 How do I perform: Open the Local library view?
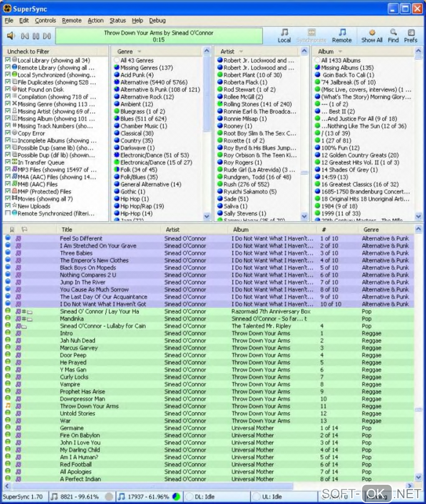(284, 36)
